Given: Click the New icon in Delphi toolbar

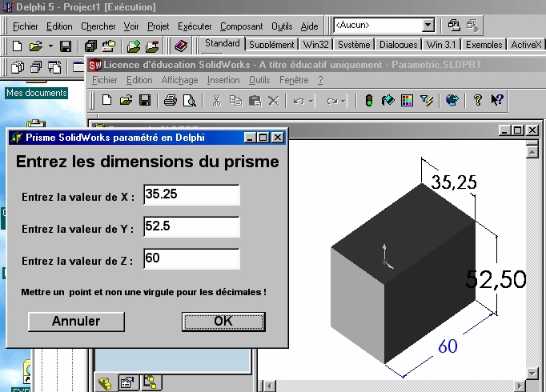Looking at the screenshot, I should click(x=17, y=46).
